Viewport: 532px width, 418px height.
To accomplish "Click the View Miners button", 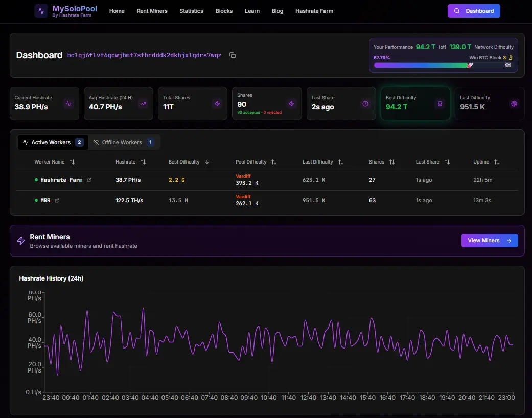I will click(x=489, y=240).
